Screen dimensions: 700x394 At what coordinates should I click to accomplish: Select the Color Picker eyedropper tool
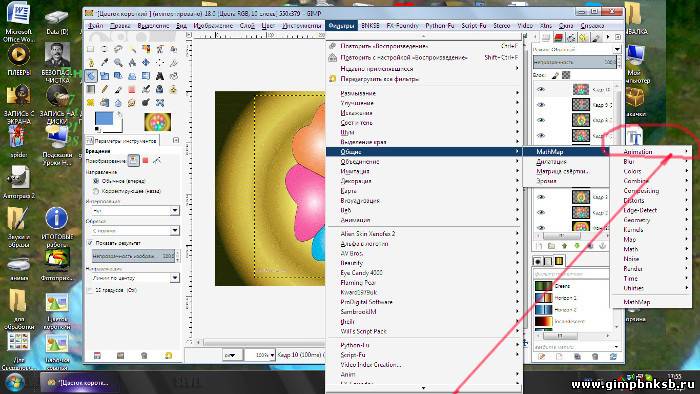(104, 62)
